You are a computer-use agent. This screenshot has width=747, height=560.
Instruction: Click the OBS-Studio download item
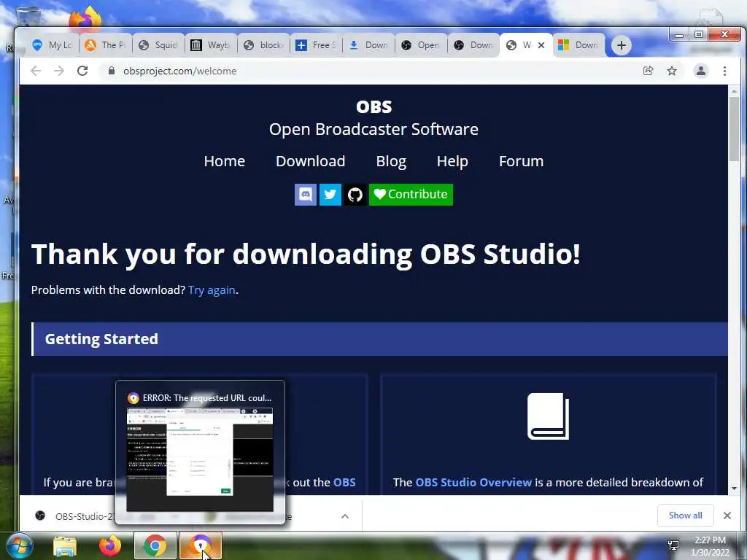point(76,516)
